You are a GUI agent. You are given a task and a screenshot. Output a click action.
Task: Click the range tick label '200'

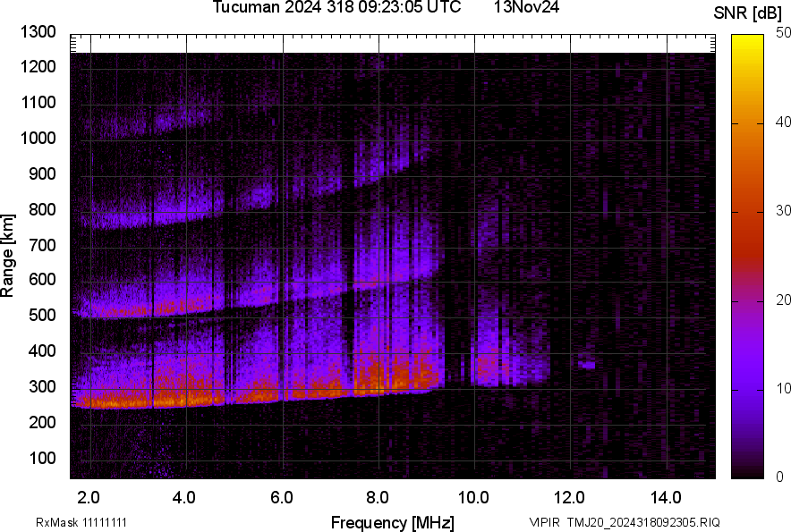point(42,422)
